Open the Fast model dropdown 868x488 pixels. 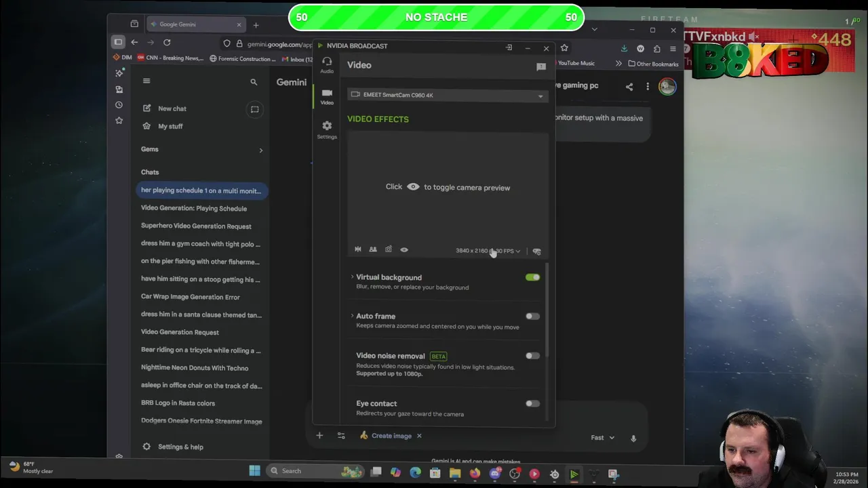click(x=602, y=438)
